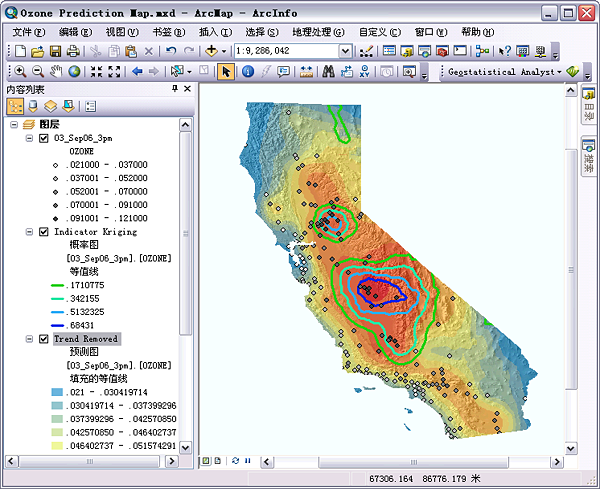
Task: Toggle Indicator Kriging layer visibility
Action: pyautogui.click(x=44, y=232)
